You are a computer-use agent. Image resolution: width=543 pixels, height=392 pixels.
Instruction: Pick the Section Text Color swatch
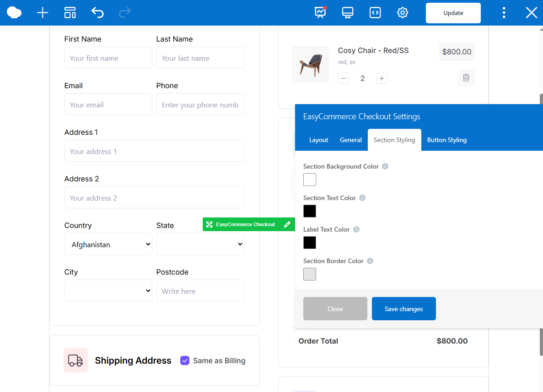(310, 211)
